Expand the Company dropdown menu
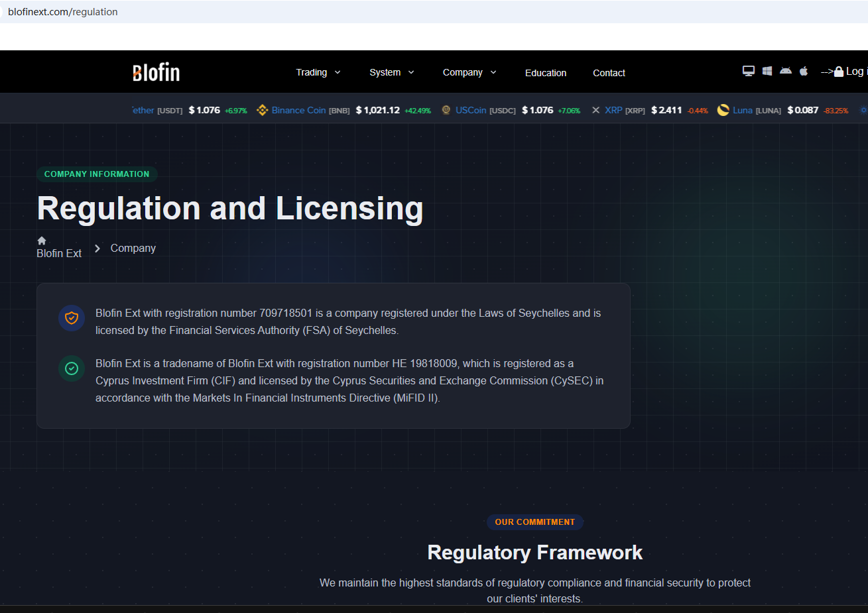Image resolution: width=868 pixels, height=613 pixels. point(469,72)
